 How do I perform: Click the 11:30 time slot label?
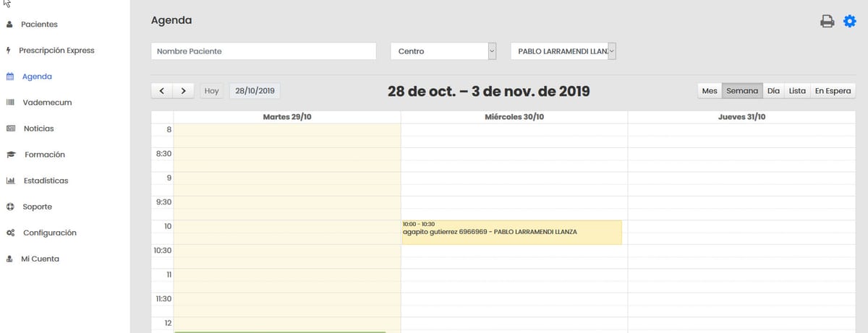(x=163, y=298)
